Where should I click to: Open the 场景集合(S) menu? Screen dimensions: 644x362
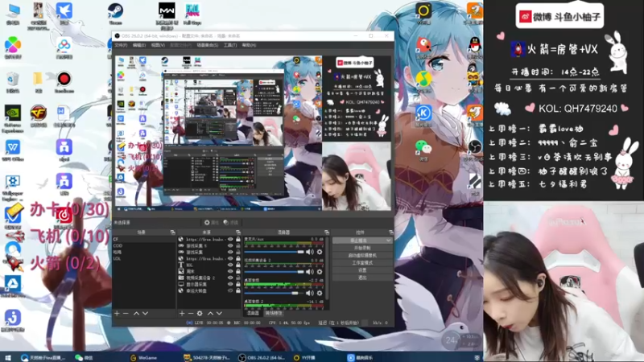tap(208, 45)
